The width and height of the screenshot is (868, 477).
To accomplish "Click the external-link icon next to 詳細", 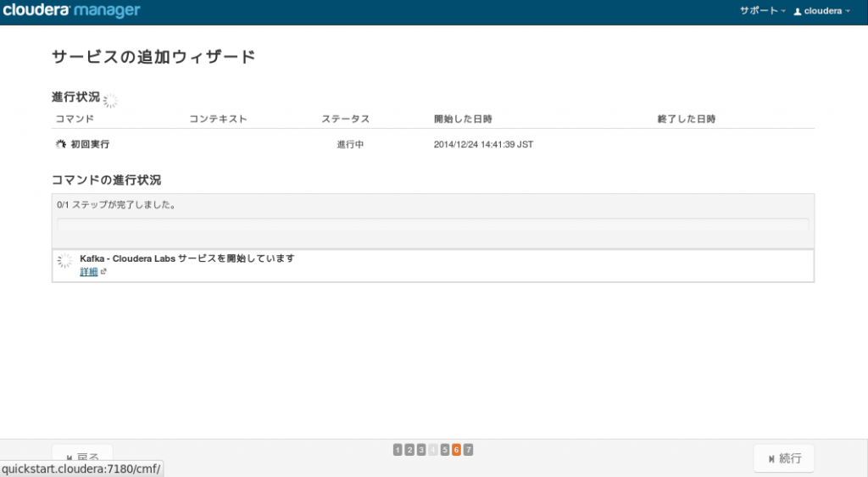I will point(103,272).
